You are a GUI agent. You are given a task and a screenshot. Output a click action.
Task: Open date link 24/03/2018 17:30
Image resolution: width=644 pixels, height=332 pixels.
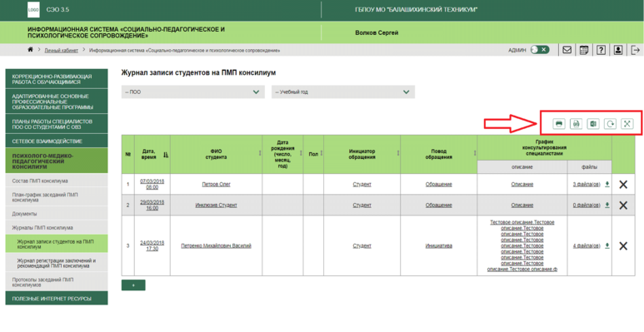152,245
